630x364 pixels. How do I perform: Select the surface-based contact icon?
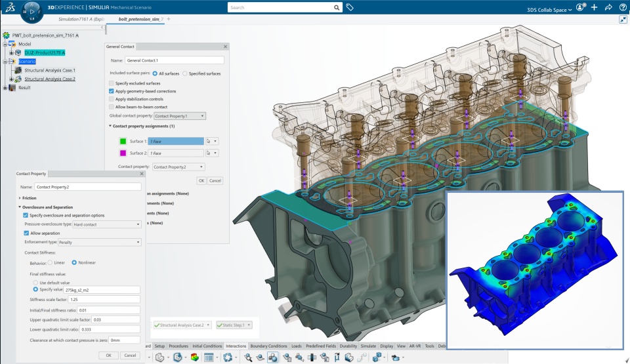tap(261, 357)
